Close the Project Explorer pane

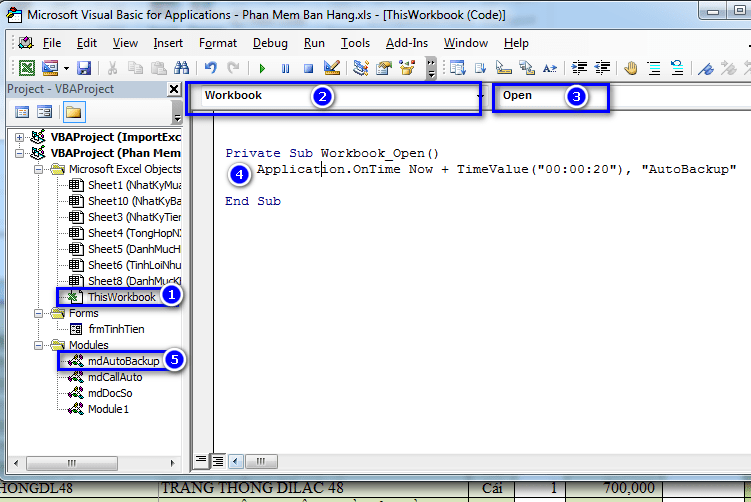(x=174, y=89)
